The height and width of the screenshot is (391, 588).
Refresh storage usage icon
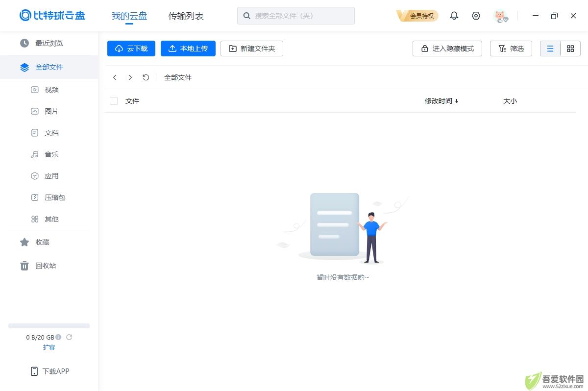click(x=69, y=337)
